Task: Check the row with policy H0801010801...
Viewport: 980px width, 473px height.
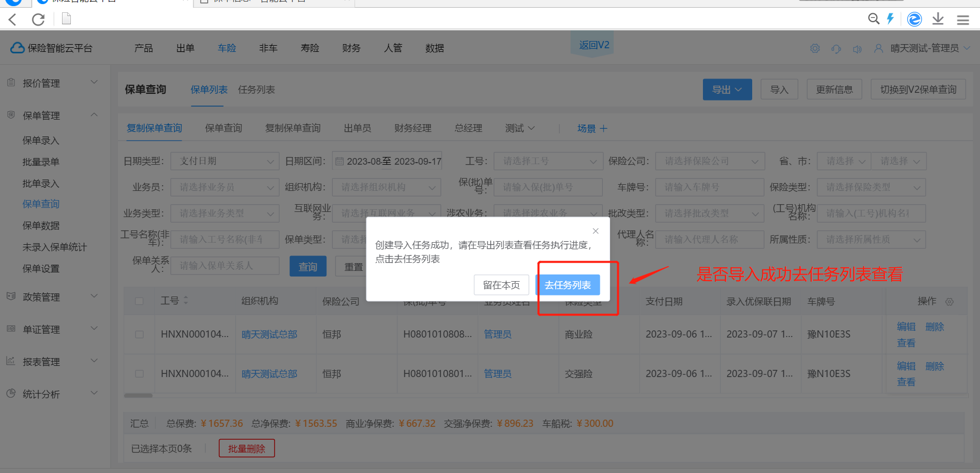Action: click(x=139, y=374)
